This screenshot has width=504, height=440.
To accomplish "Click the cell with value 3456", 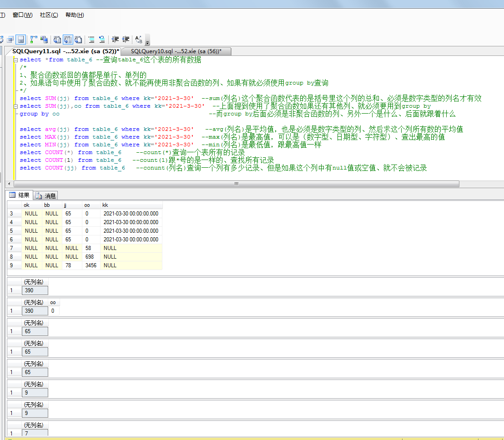I will [x=91, y=265].
